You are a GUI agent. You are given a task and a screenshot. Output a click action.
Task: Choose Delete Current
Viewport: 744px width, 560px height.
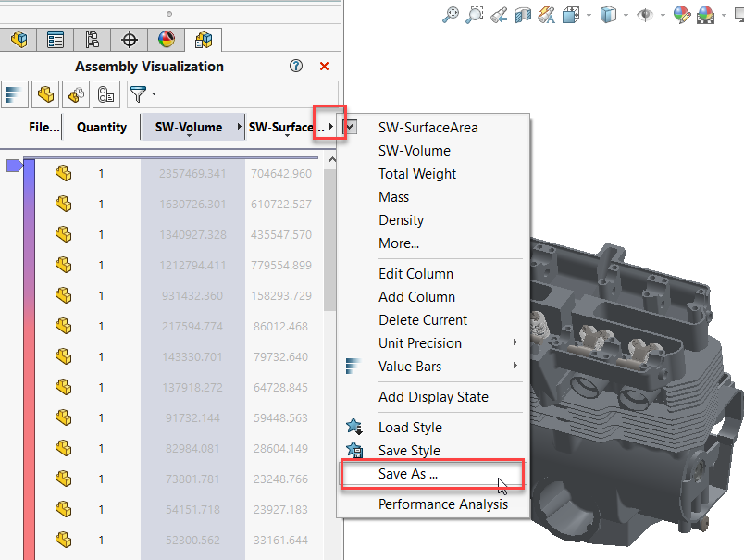(x=423, y=320)
